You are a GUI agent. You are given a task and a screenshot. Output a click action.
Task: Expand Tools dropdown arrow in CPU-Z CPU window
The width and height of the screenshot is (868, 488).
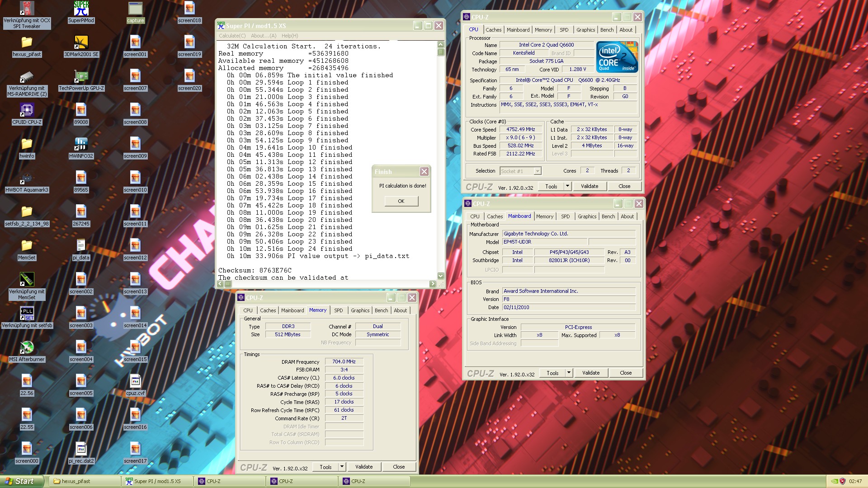[567, 186]
